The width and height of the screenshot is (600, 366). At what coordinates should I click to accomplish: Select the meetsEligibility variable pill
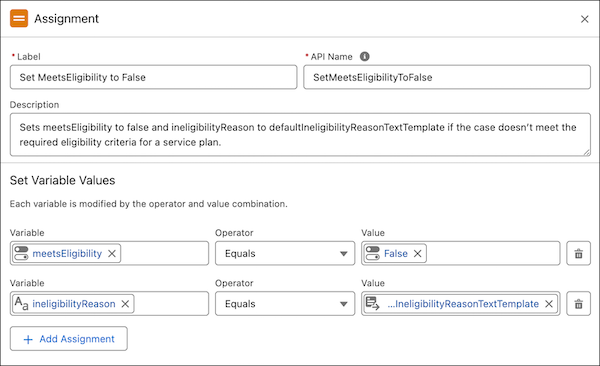[67, 253]
